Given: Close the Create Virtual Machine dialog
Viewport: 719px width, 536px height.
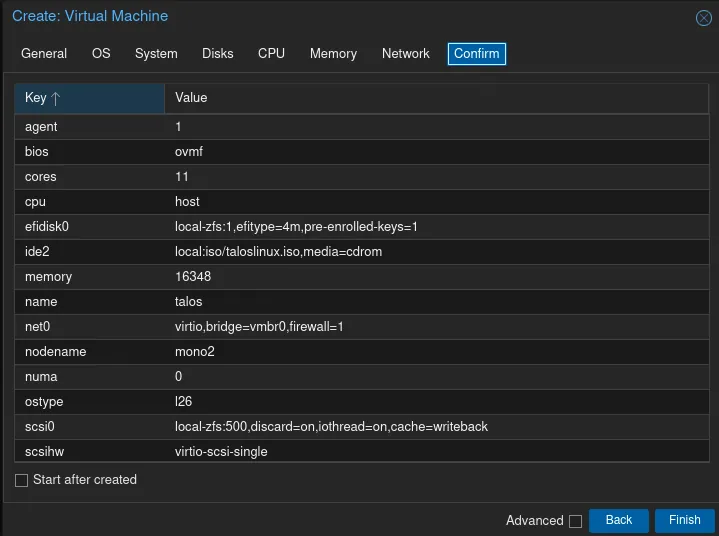Looking at the screenshot, I should [703, 18].
